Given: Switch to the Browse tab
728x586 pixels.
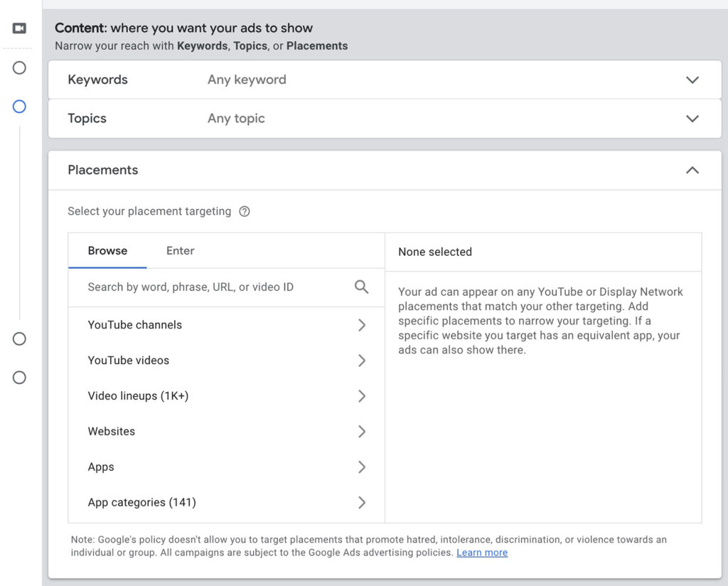Looking at the screenshot, I should [107, 250].
